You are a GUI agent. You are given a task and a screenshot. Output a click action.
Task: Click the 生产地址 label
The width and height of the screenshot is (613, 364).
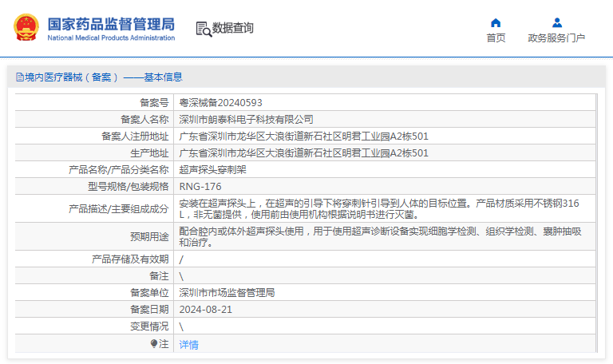tap(149, 153)
